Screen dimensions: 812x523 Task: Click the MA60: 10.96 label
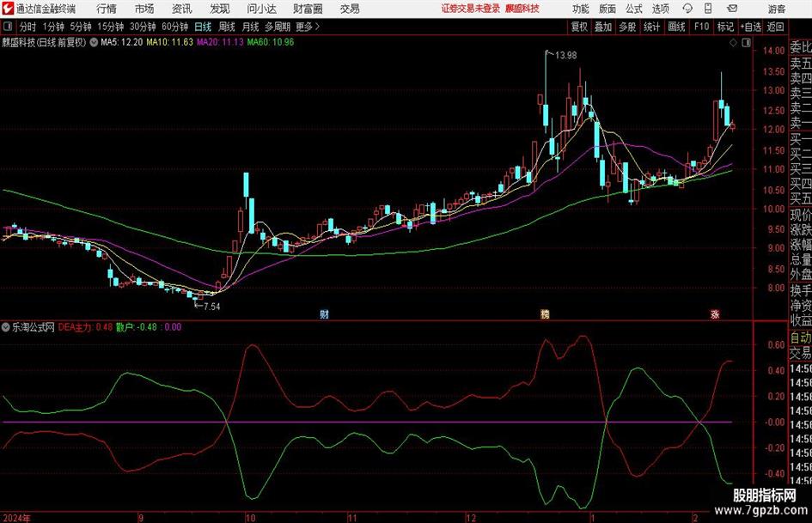click(271, 42)
